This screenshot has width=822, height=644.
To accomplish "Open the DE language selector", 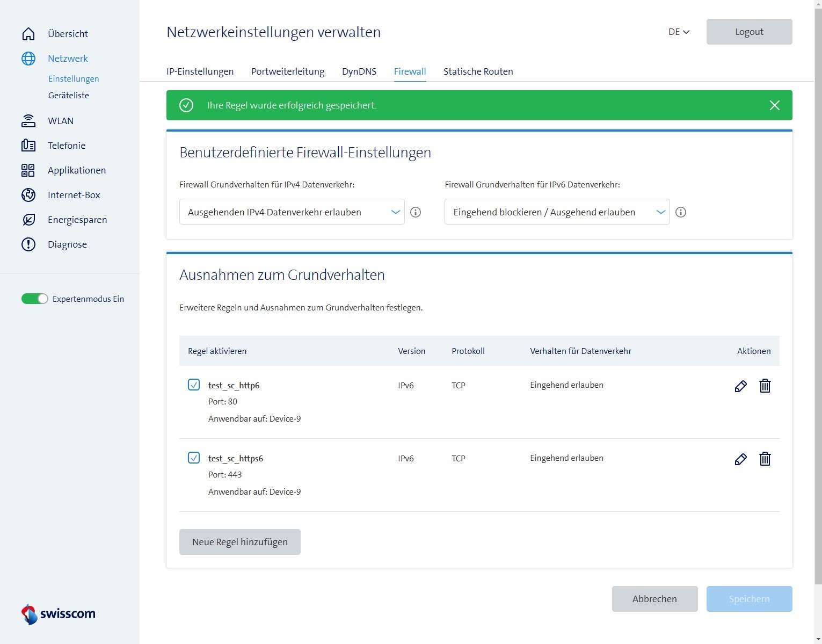I will pyautogui.click(x=679, y=32).
